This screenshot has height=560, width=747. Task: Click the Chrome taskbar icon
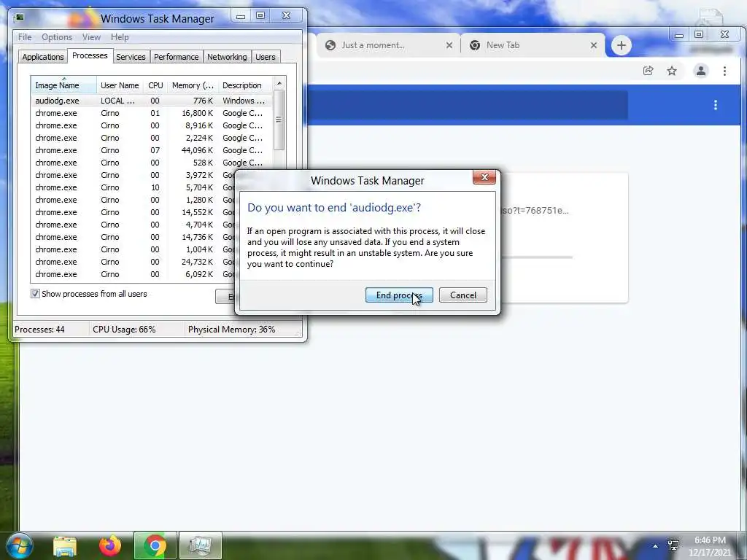(155, 545)
